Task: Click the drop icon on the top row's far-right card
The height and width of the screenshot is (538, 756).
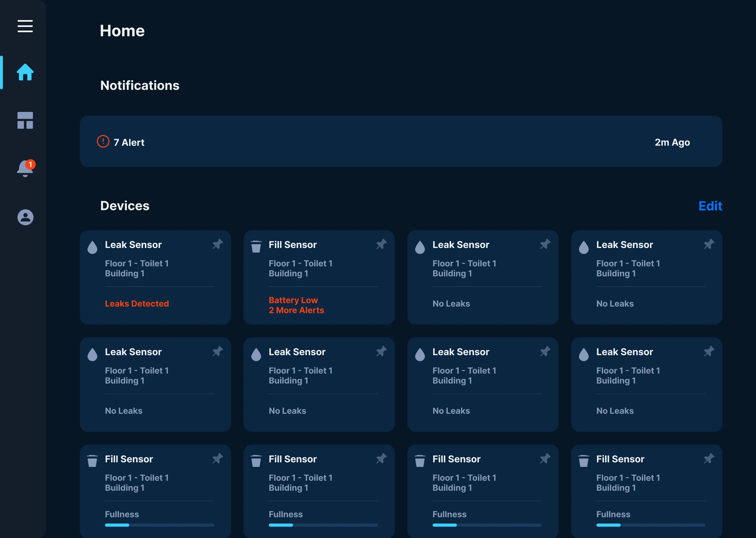Action: [584, 247]
